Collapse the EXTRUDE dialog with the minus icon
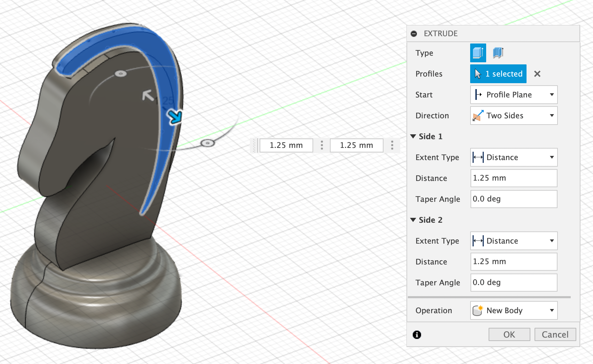 point(414,34)
